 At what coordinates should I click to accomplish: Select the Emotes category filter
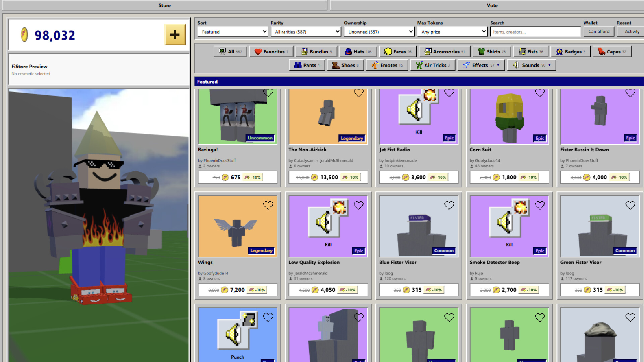[x=387, y=65]
